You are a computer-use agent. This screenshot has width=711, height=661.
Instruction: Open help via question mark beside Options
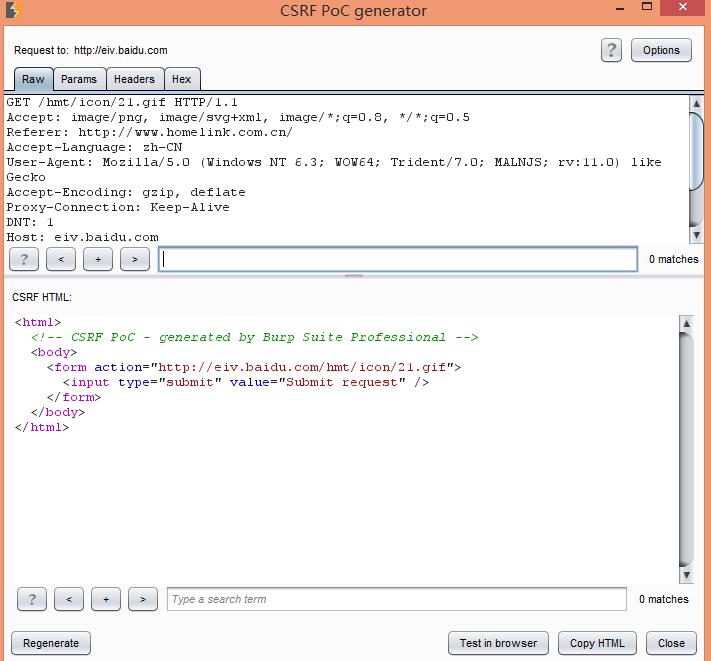point(611,50)
